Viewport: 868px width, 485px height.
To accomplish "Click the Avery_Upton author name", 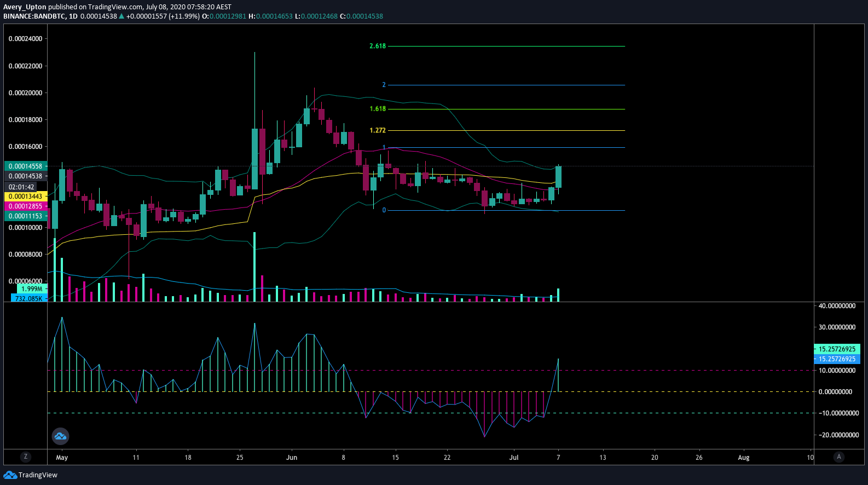I will pos(25,7).
